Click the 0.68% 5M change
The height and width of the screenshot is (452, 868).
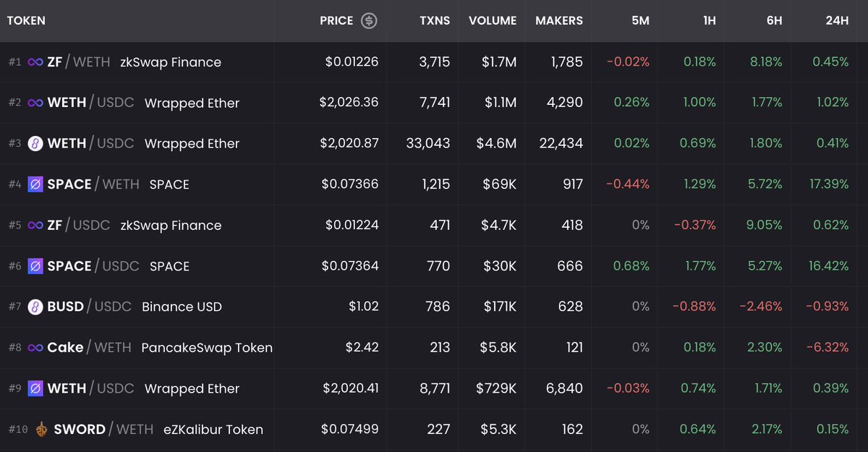pos(631,266)
